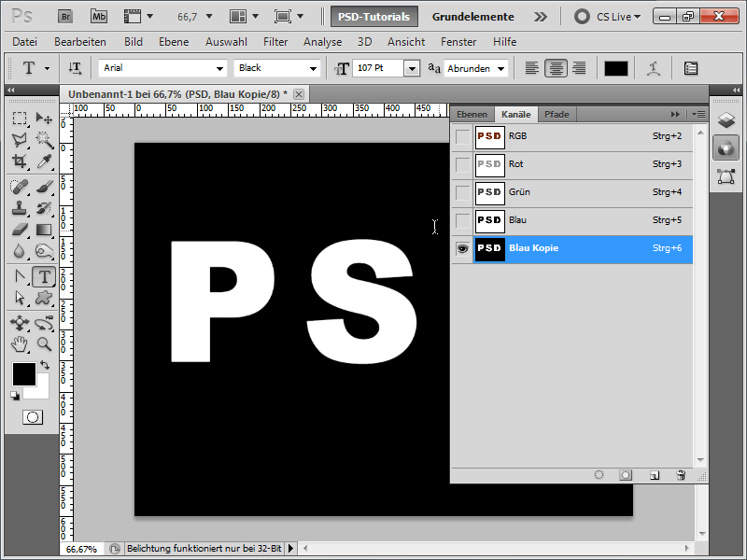Delete current channel trash icon
This screenshot has width=747, height=560.
click(681, 475)
